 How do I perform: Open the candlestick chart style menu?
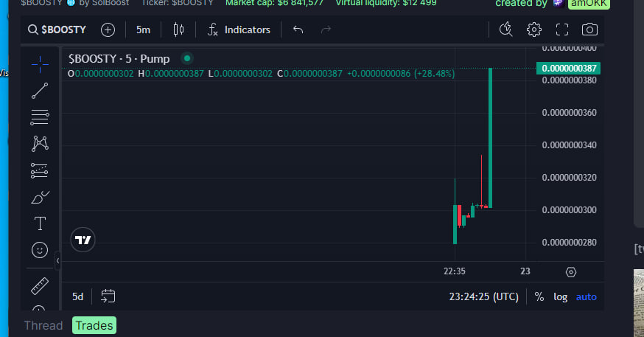pyautogui.click(x=178, y=29)
